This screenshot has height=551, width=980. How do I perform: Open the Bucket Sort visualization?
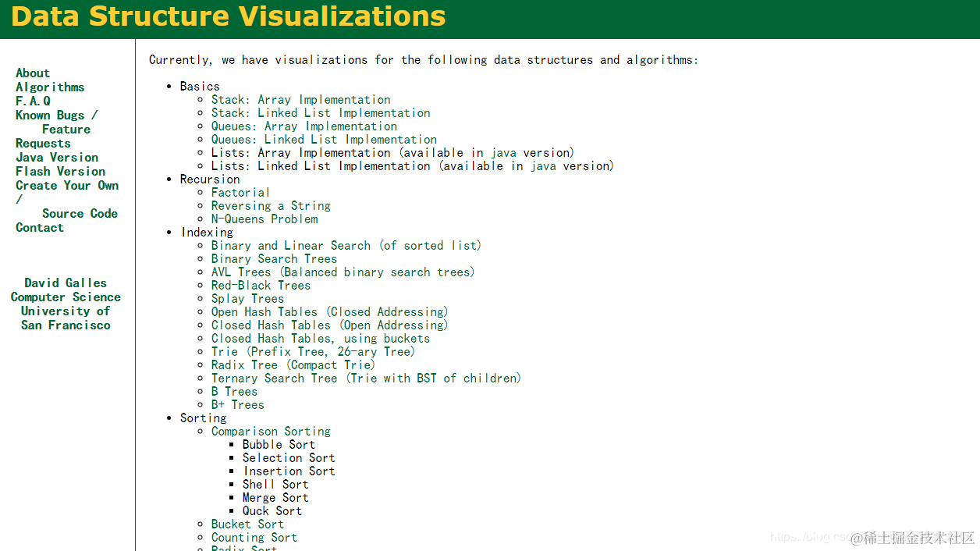(x=247, y=524)
